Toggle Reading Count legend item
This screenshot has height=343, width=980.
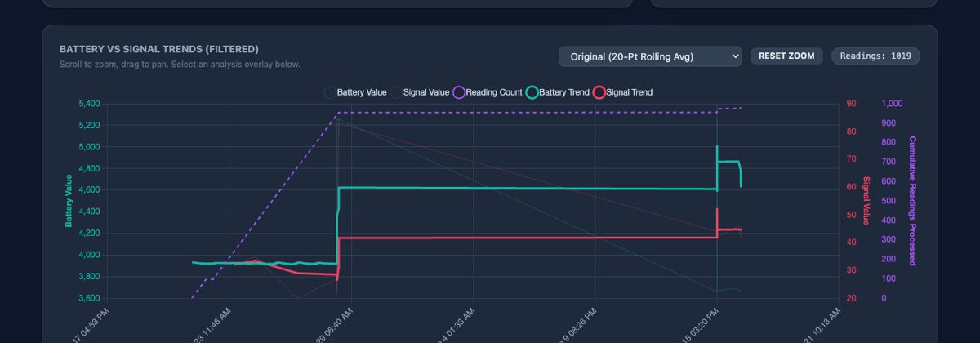pos(488,92)
